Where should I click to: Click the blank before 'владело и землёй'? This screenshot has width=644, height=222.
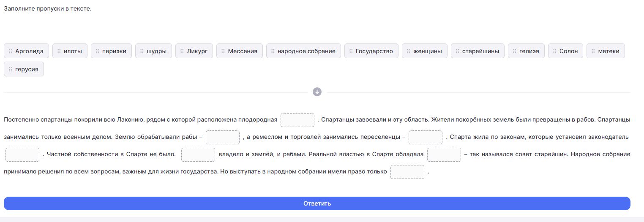[x=198, y=154]
